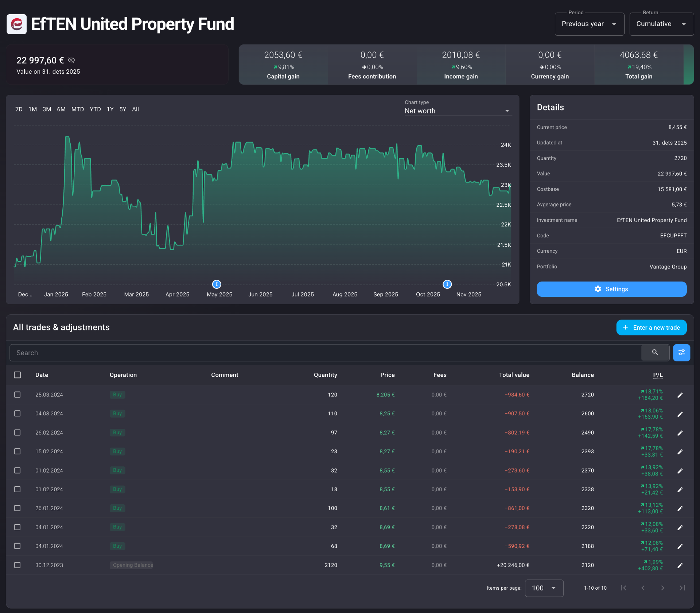
Task: Click the Capital gain summary card
Action: point(283,65)
